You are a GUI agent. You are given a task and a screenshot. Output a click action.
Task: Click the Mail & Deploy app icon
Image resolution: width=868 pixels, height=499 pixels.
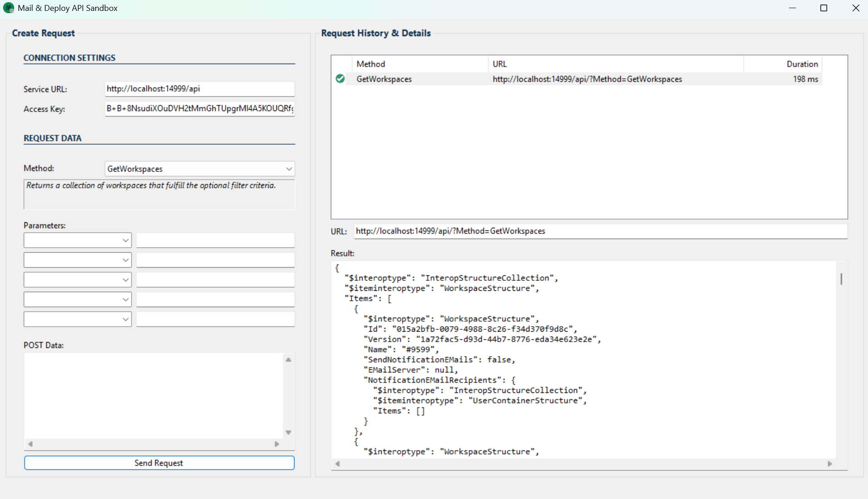9,8
